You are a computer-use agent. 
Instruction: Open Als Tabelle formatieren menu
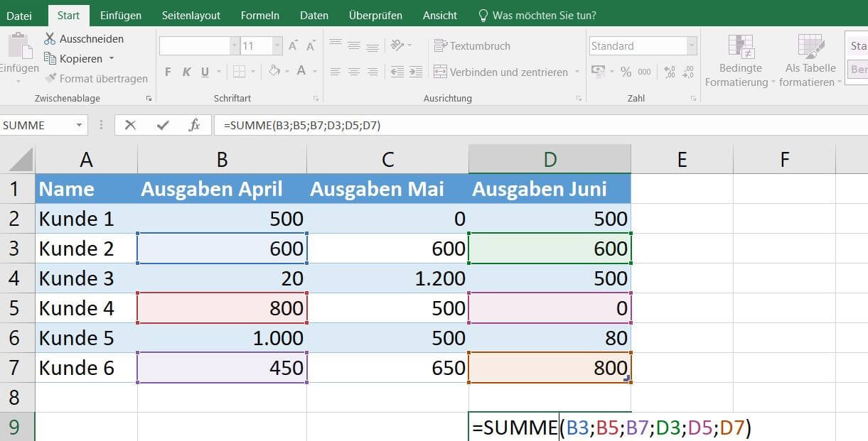click(810, 61)
